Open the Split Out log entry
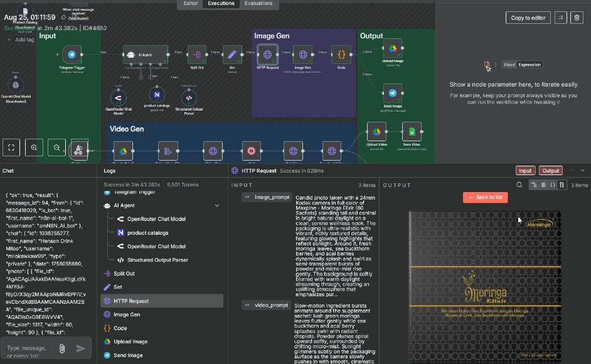The image size is (591, 364). tap(162, 274)
